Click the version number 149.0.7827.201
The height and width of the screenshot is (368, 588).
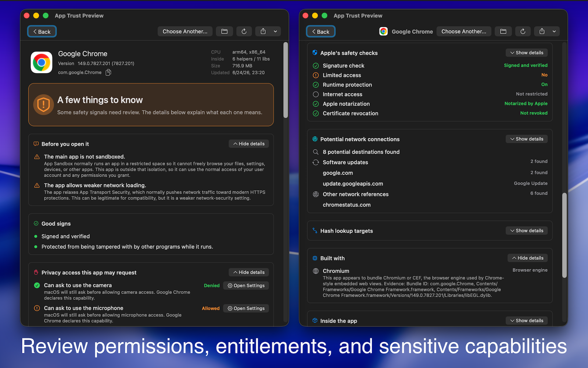(x=94, y=64)
